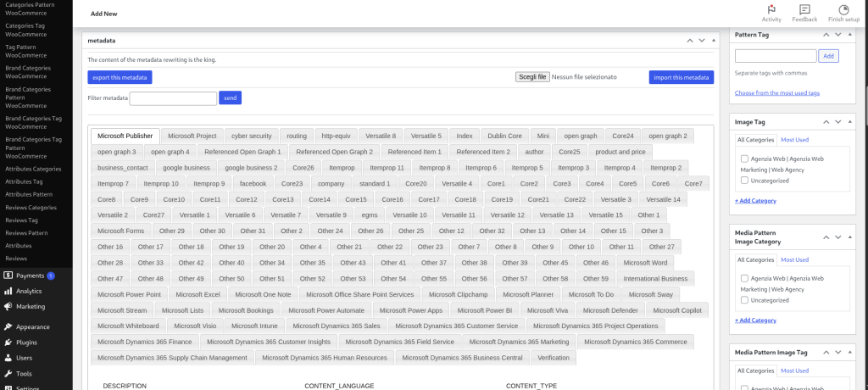Switch to the Microsoft Project metadata tab
This screenshot has height=390, width=868.
192,136
